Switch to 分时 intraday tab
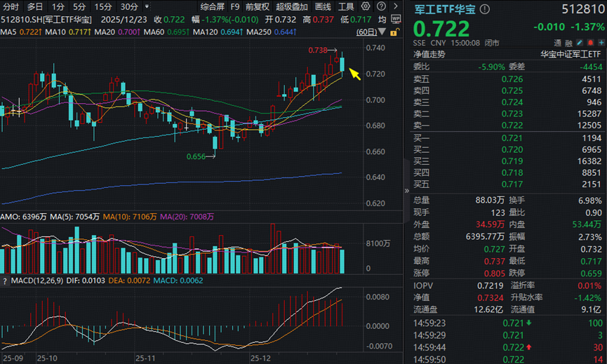This screenshot has width=607, height=364. click(11, 6)
